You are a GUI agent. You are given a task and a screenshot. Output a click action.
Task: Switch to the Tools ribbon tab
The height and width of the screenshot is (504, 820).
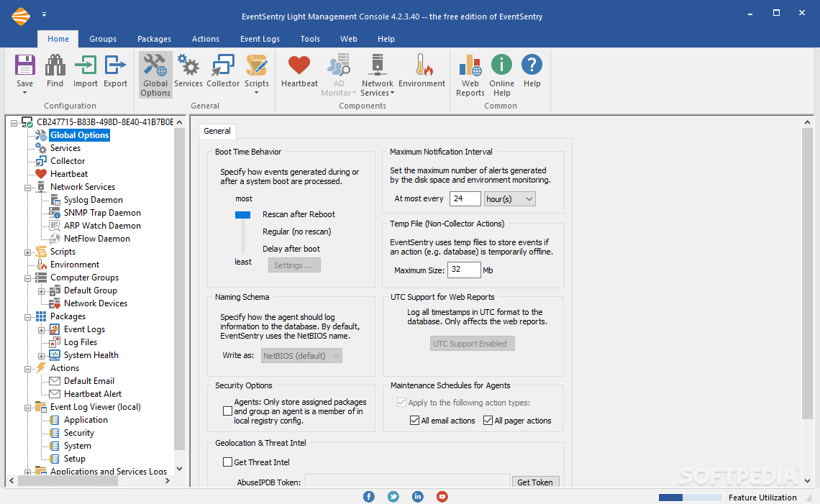click(310, 39)
